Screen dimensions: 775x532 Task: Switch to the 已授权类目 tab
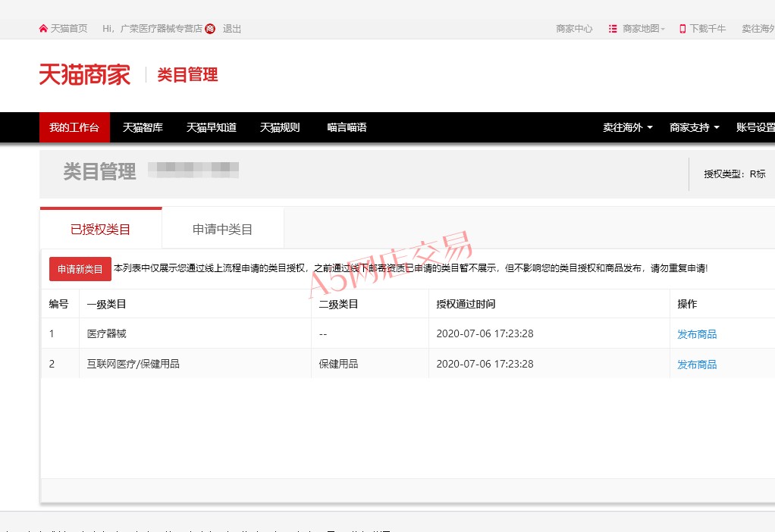coord(101,229)
